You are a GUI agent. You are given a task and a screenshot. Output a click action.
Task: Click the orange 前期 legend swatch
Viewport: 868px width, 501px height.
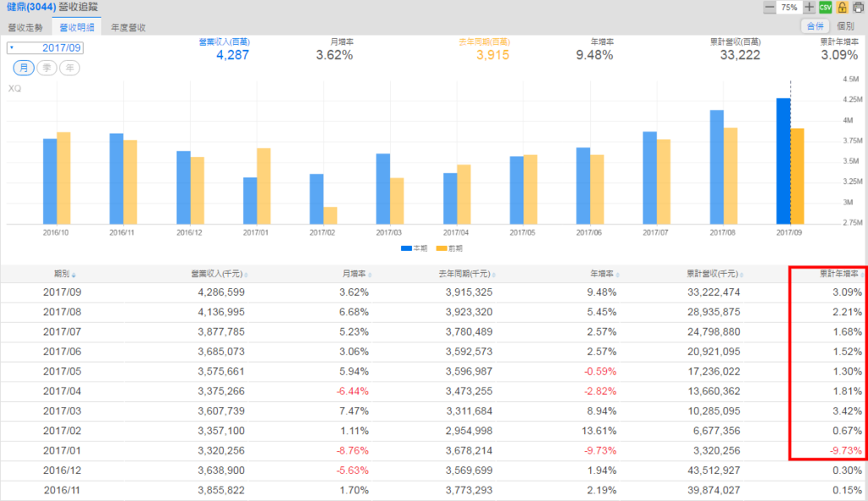[x=442, y=248]
